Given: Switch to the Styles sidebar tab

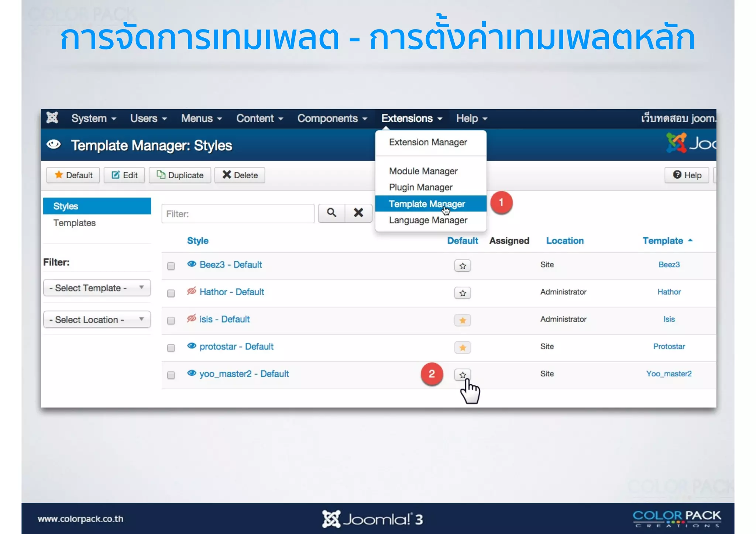Looking at the screenshot, I should tap(97, 206).
